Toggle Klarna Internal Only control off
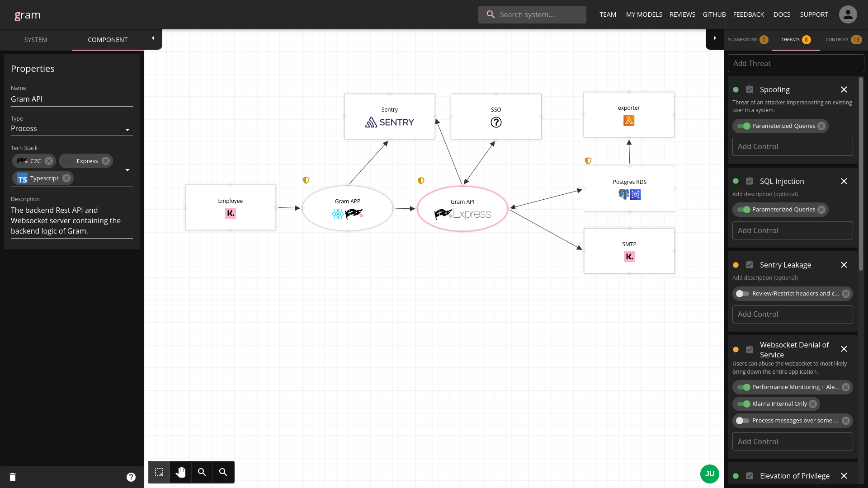The height and width of the screenshot is (488, 868). point(743,404)
